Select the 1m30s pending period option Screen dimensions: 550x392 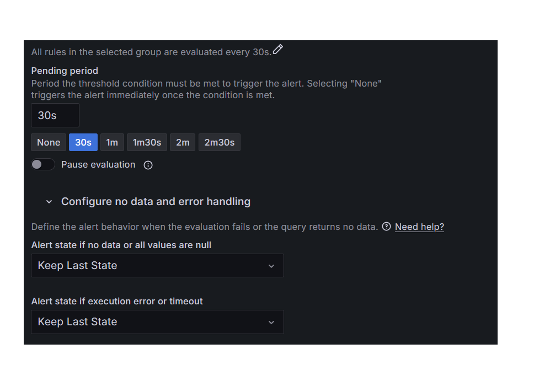[147, 142]
